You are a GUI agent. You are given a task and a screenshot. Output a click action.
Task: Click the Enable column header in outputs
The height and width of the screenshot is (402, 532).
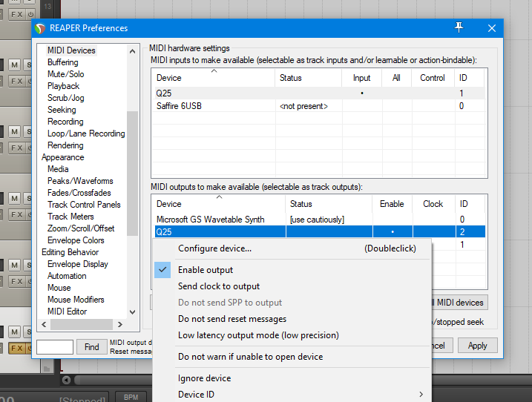pyautogui.click(x=393, y=204)
